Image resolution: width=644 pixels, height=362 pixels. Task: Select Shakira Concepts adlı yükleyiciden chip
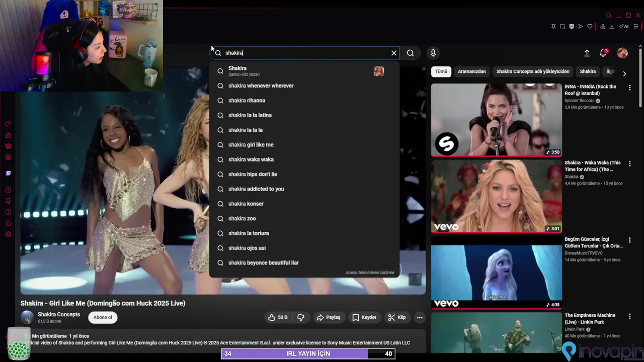coord(533,71)
